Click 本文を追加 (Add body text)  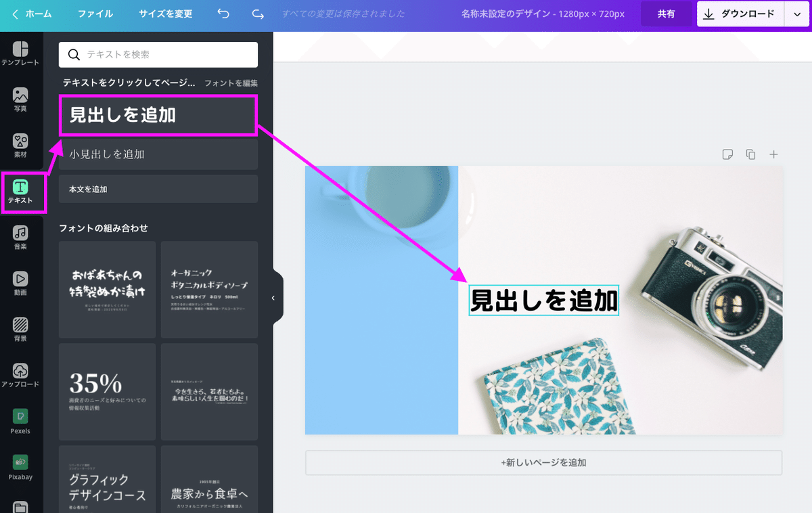(158, 189)
